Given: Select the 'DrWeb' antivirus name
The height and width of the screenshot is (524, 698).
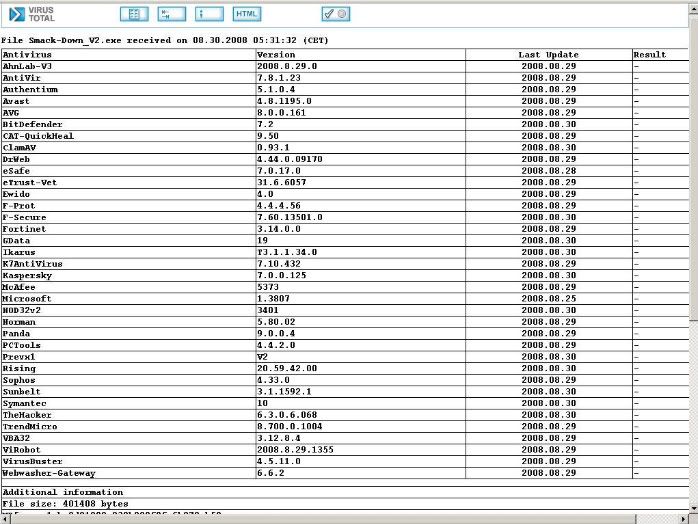Looking at the screenshot, I should [x=16, y=159].
